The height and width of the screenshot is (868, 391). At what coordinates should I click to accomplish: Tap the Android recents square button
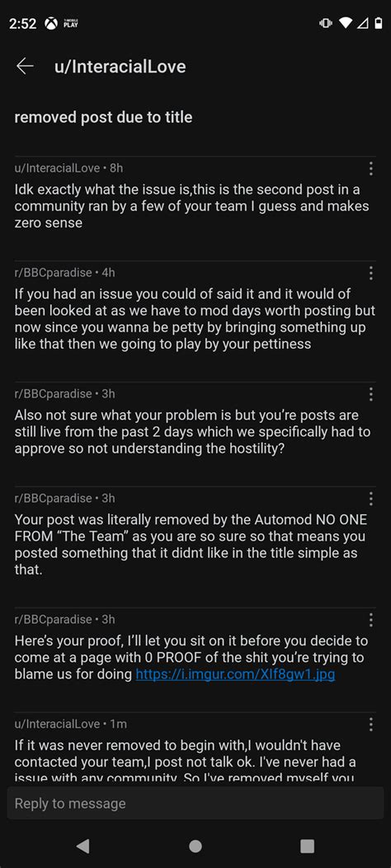click(x=307, y=846)
